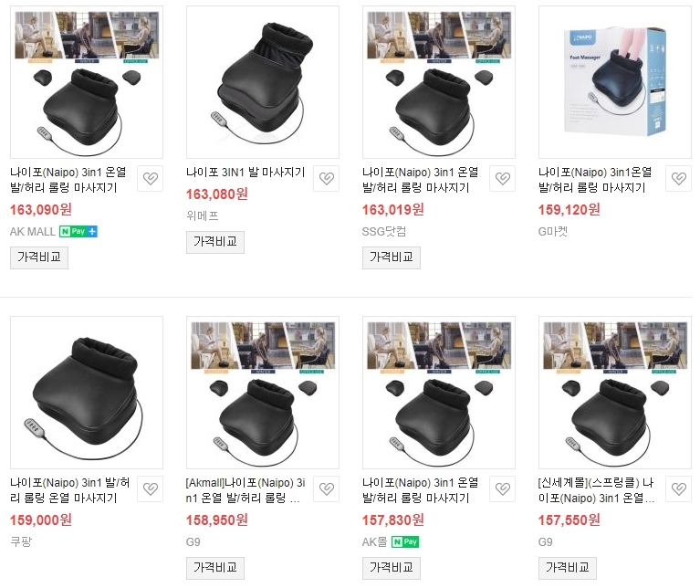Click the N Pay badge beside AK몰
This screenshot has width=700, height=588.
coord(405,542)
